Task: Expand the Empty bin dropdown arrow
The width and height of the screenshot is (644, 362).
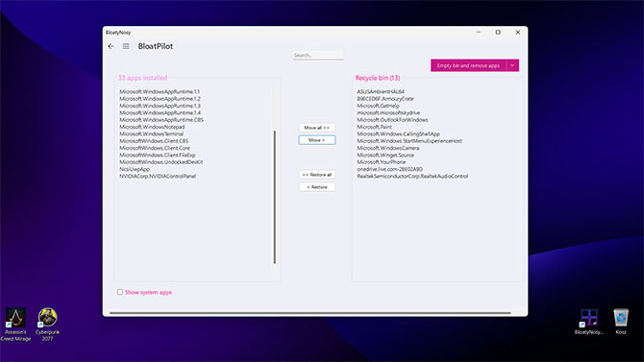Action: coord(512,65)
